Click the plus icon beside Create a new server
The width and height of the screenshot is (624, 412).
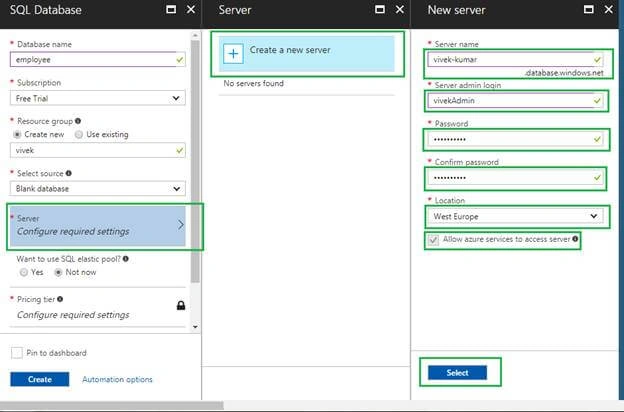coord(233,54)
